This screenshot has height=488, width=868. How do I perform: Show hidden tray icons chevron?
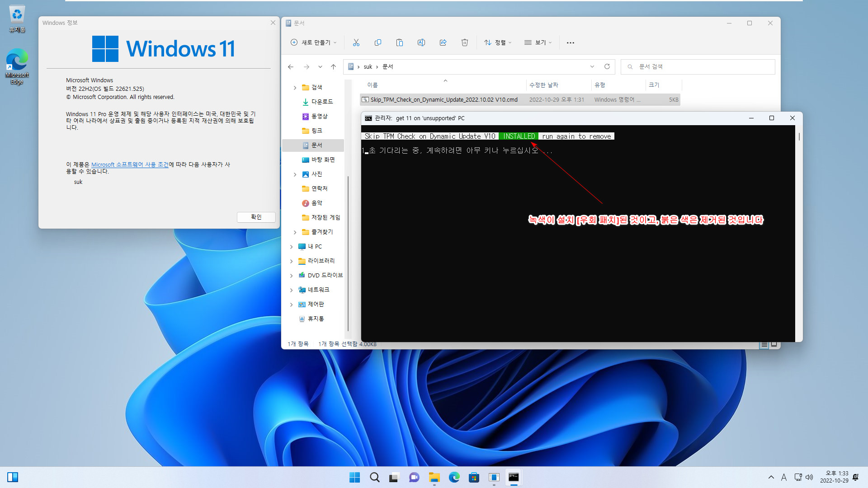point(771,477)
